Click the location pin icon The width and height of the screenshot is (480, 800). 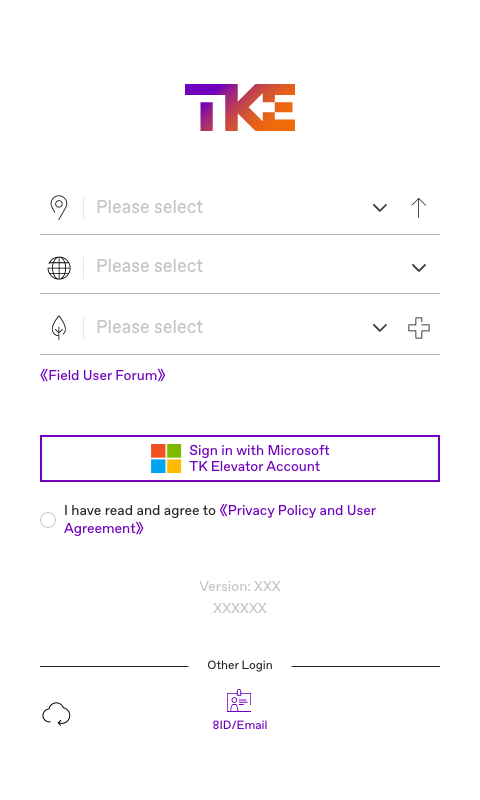[59, 208]
